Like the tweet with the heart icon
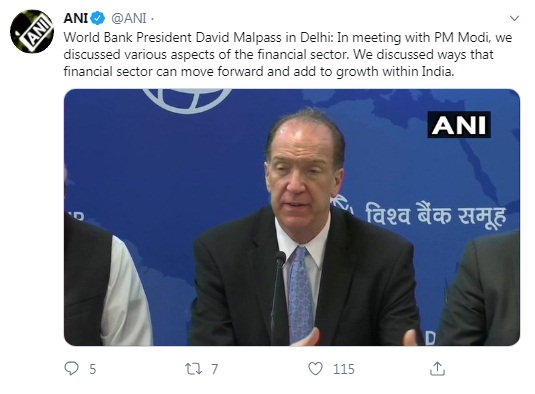The width and height of the screenshot is (535, 394). [315, 369]
